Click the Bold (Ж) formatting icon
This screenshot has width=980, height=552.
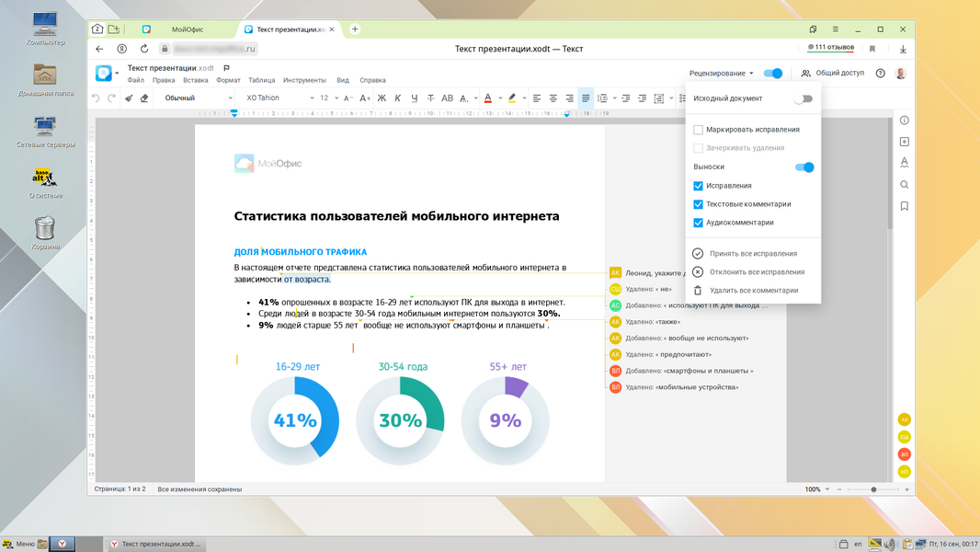pyautogui.click(x=382, y=98)
